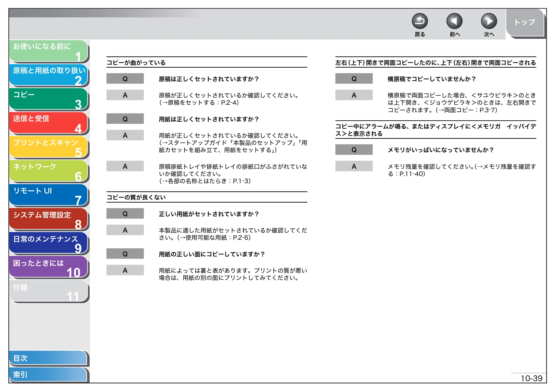The height and width of the screenshot is (392, 555).
Task: Click question 横原稿でコピーしていませんか？
Action: click(432, 79)
